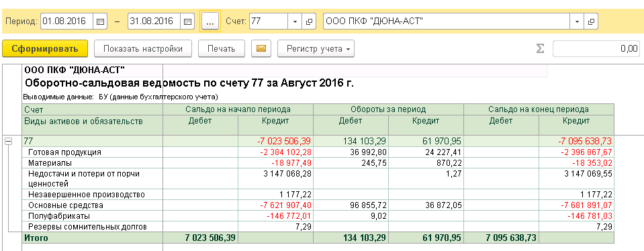The height and width of the screenshot is (251, 644).
Task: Select the Готовая продукция row
Action: coord(318,152)
